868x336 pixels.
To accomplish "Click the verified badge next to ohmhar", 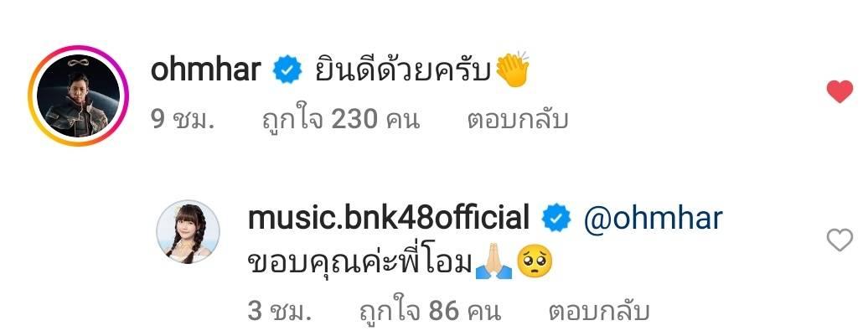I will pos(288,71).
